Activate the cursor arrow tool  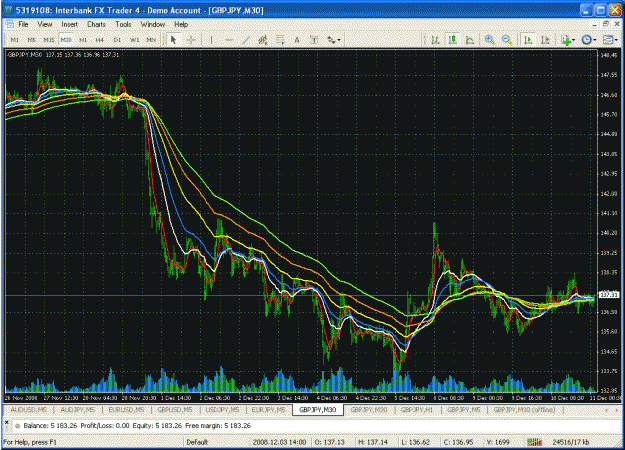click(173, 40)
